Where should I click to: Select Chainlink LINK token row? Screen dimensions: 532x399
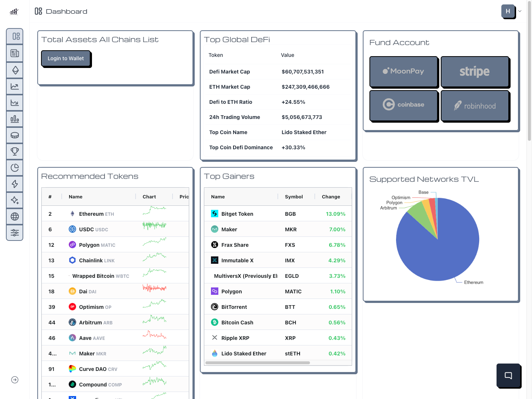(x=115, y=260)
